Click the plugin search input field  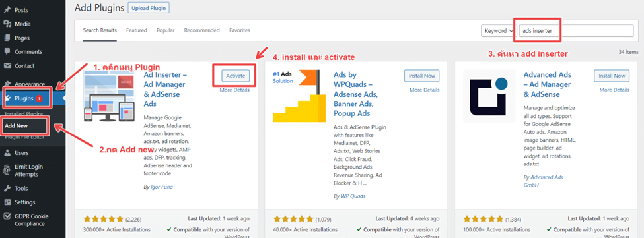pos(576,31)
